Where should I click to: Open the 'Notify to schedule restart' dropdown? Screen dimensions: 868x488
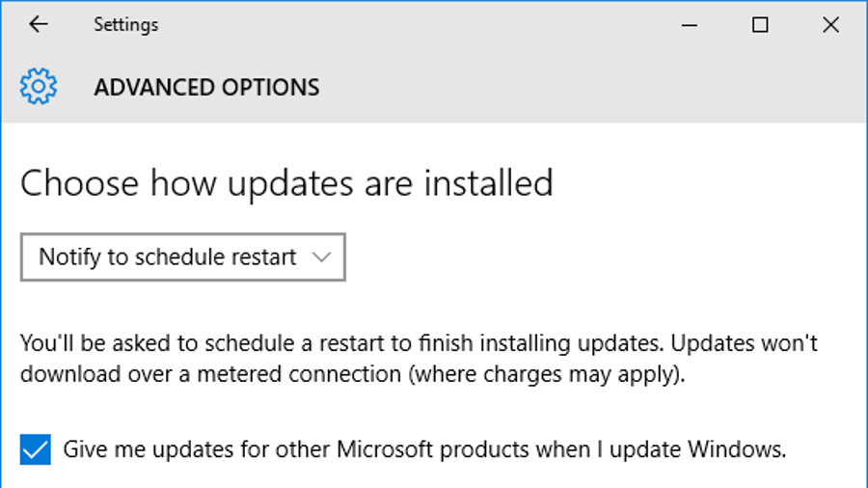click(x=183, y=258)
